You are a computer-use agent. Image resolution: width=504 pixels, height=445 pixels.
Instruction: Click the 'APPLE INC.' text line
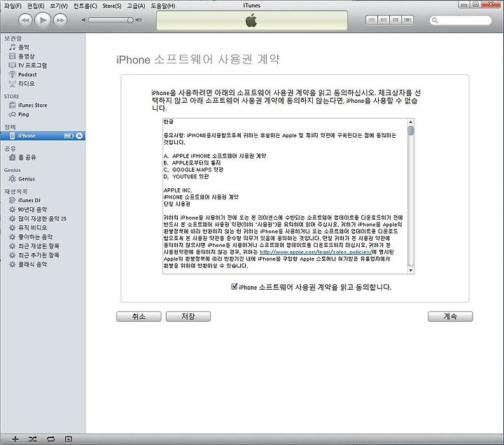tap(178, 190)
